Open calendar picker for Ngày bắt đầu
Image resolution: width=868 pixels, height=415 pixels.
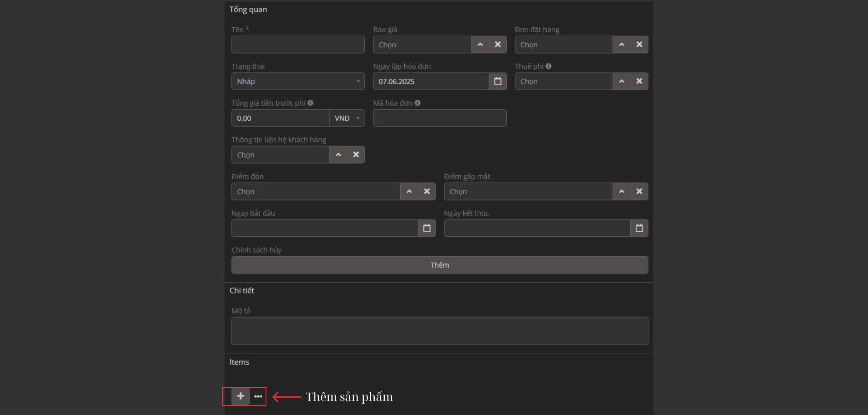[427, 228]
